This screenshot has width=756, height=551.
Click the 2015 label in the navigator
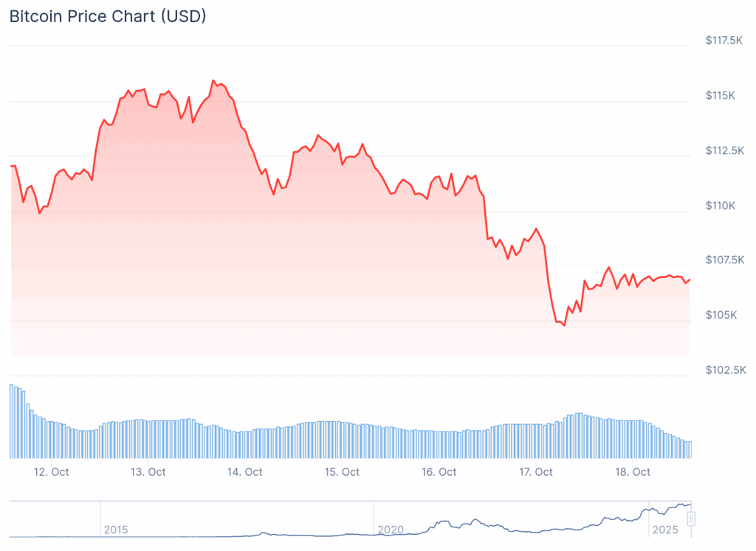[116, 530]
